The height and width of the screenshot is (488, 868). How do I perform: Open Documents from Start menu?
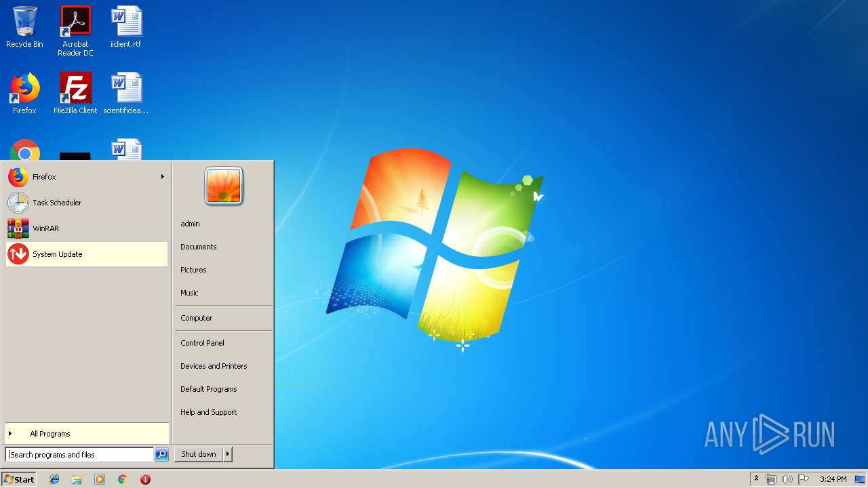point(199,247)
